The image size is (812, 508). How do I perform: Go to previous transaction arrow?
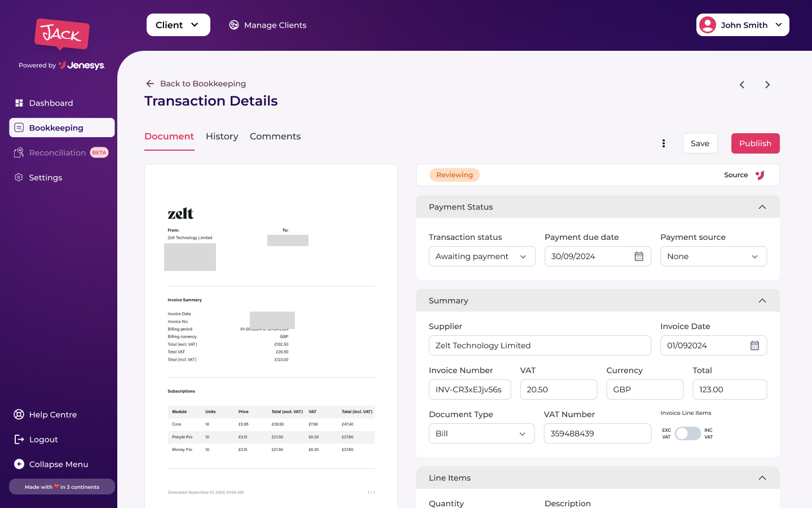[x=742, y=85]
